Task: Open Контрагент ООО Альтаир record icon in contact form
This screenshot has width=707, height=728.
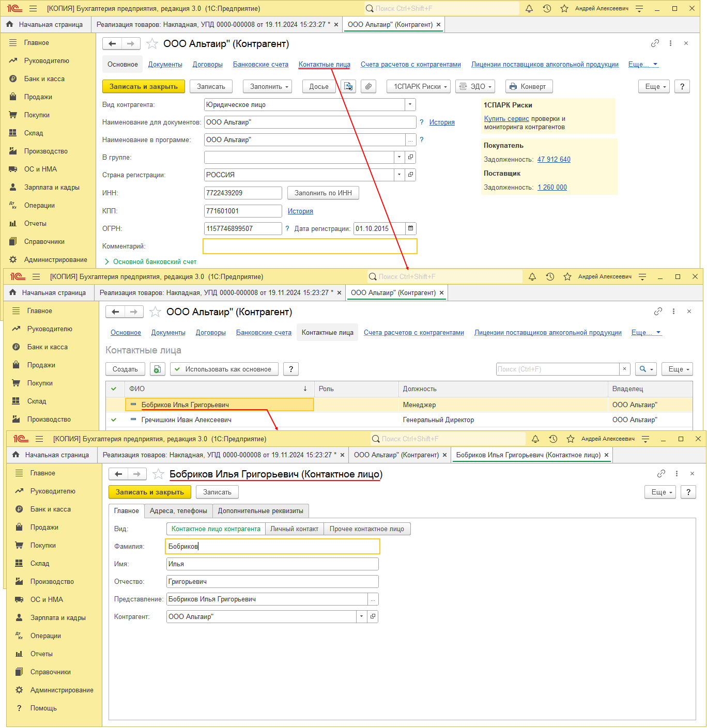Action: (x=373, y=616)
